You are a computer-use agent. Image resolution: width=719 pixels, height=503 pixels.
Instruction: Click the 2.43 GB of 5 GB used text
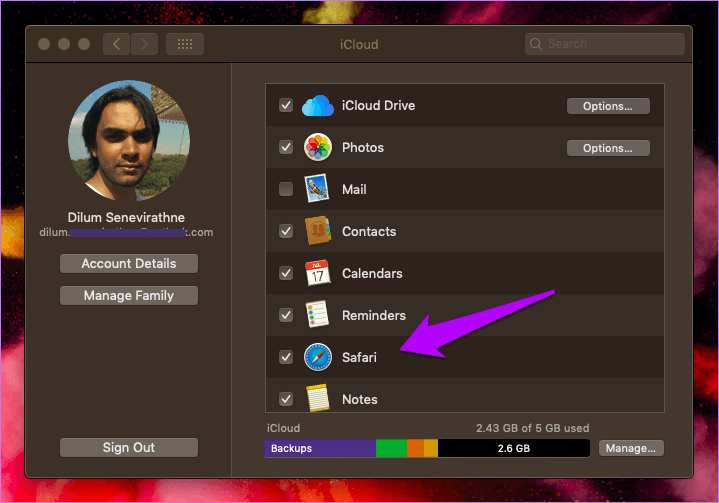(532, 428)
